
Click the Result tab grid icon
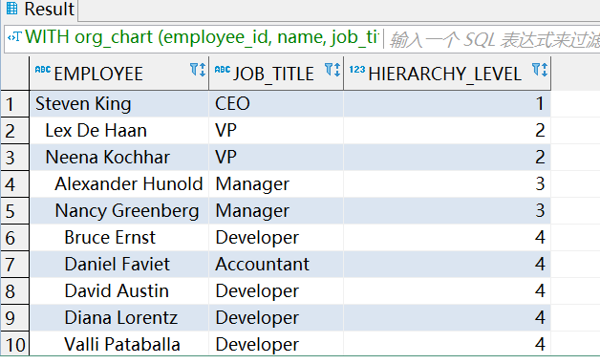[12, 9]
